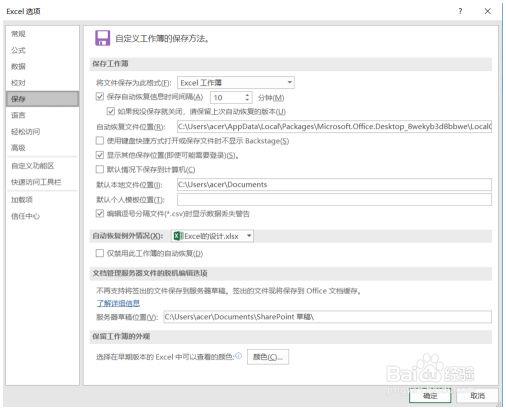Click the purple floppy disk save icon
This screenshot has height=410, width=506.
pyautogui.click(x=103, y=38)
